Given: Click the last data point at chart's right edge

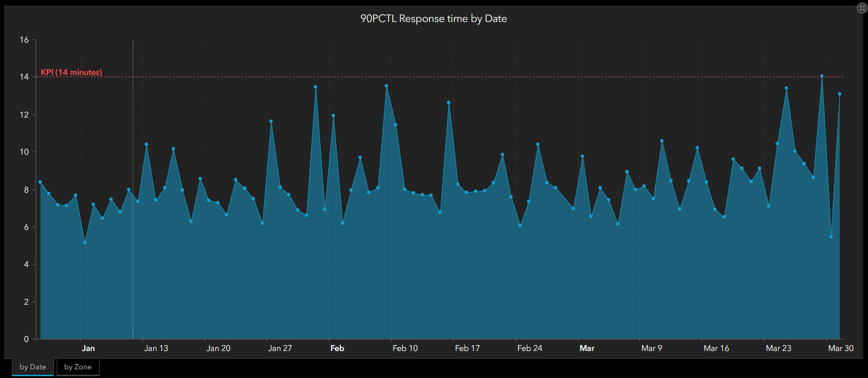Looking at the screenshot, I should coord(840,94).
